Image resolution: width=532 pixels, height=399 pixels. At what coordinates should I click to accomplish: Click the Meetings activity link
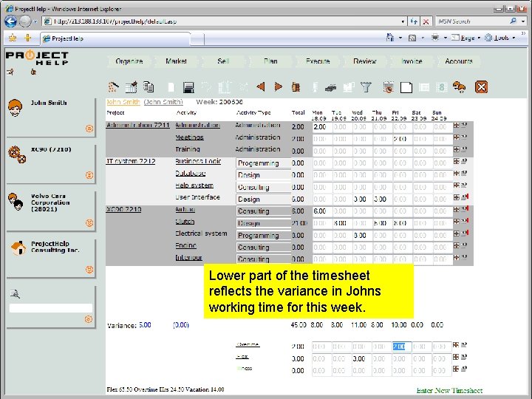coord(189,137)
